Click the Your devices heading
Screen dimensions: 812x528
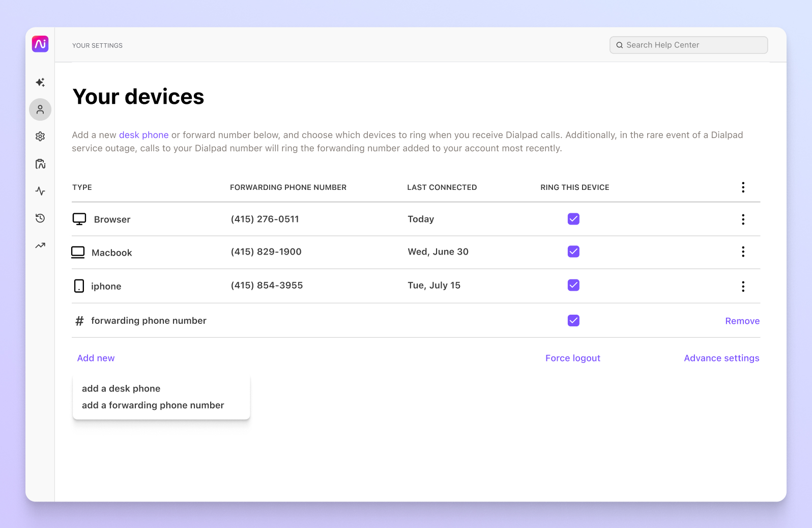[138, 97]
